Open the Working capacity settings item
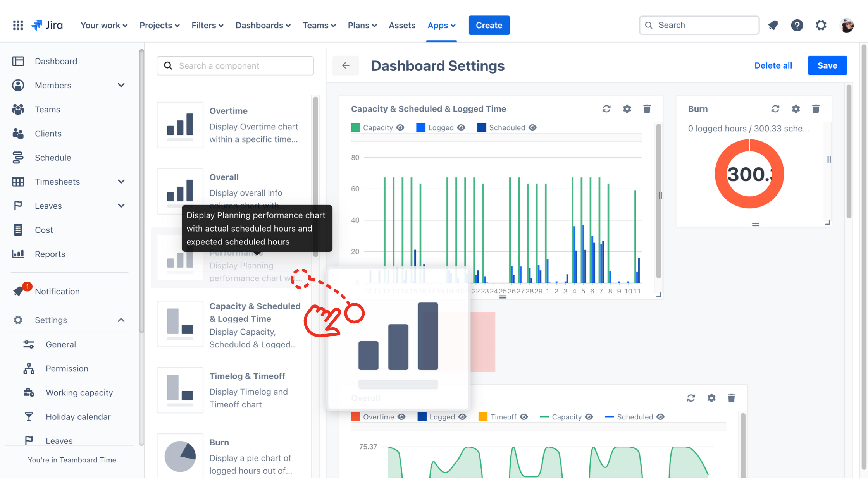 79,393
